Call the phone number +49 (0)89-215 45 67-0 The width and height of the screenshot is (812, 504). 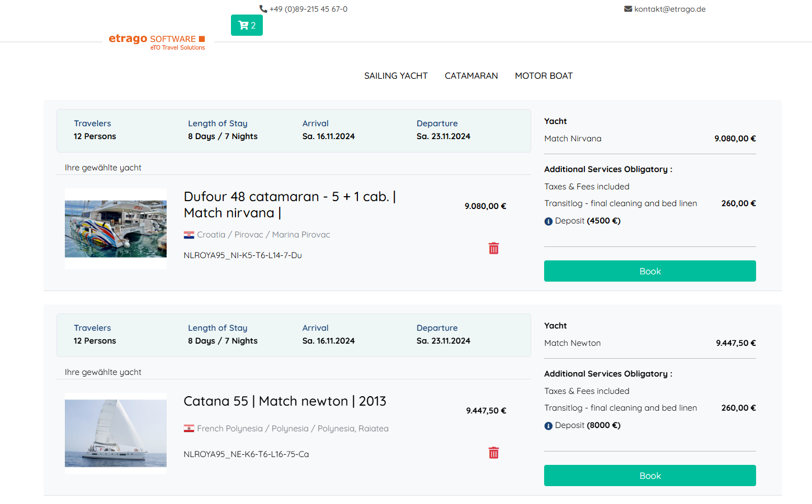coord(308,9)
